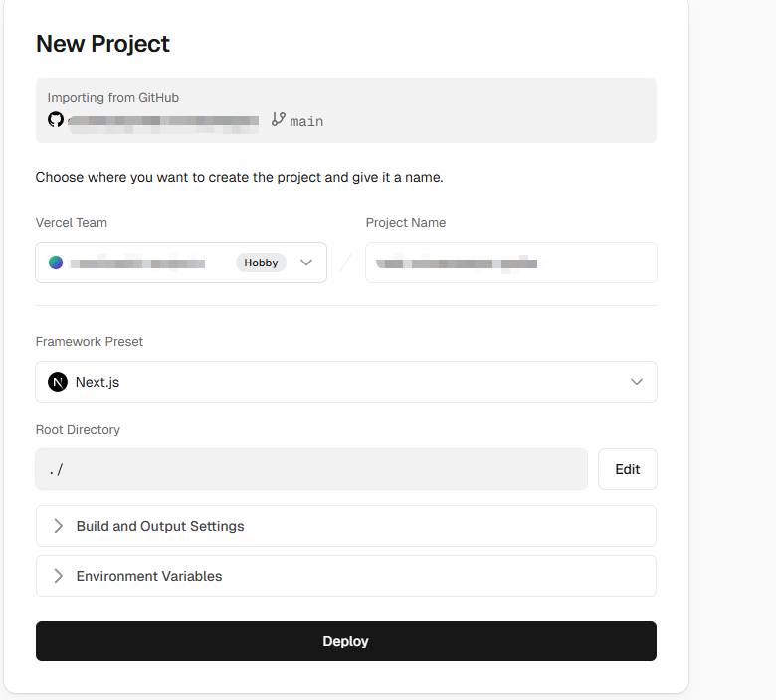776x700 pixels.
Task: Click the Hobby plan badge
Action: 261,262
